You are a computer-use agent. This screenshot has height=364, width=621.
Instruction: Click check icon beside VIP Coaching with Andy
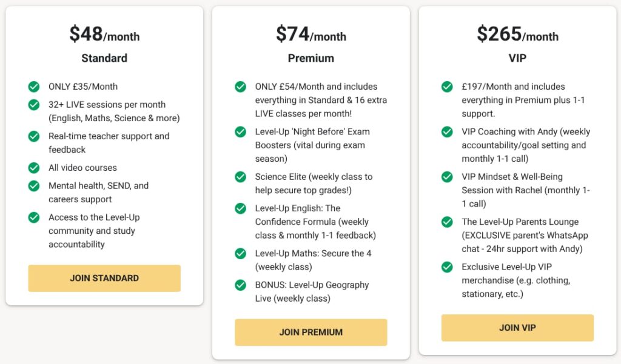point(447,131)
